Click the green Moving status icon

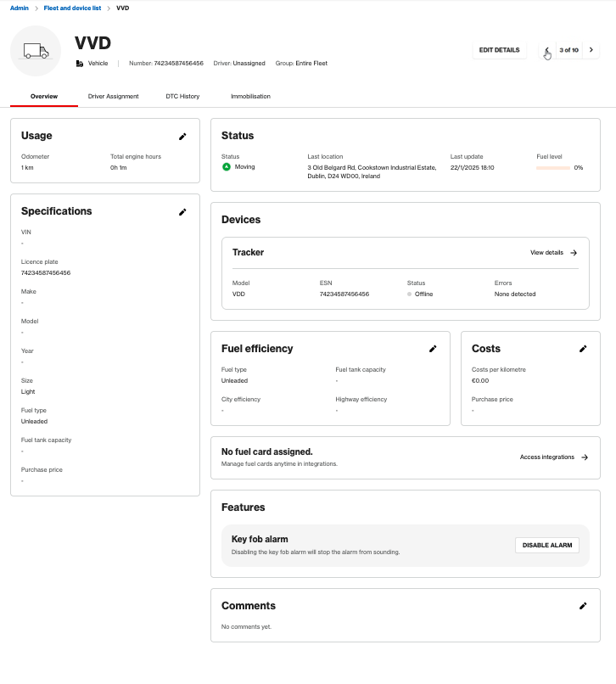pos(227,167)
